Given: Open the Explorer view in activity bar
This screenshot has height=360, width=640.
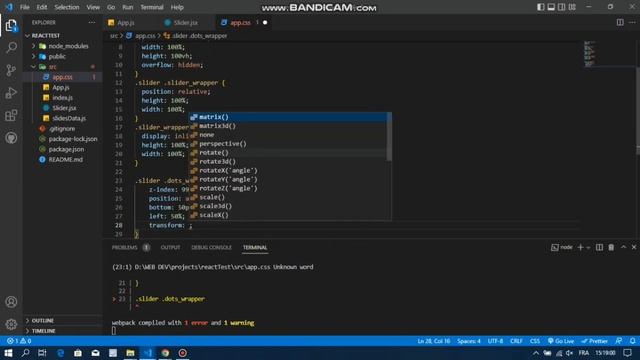Looking at the screenshot, I should pyautogui.click(x=11, y=25).
